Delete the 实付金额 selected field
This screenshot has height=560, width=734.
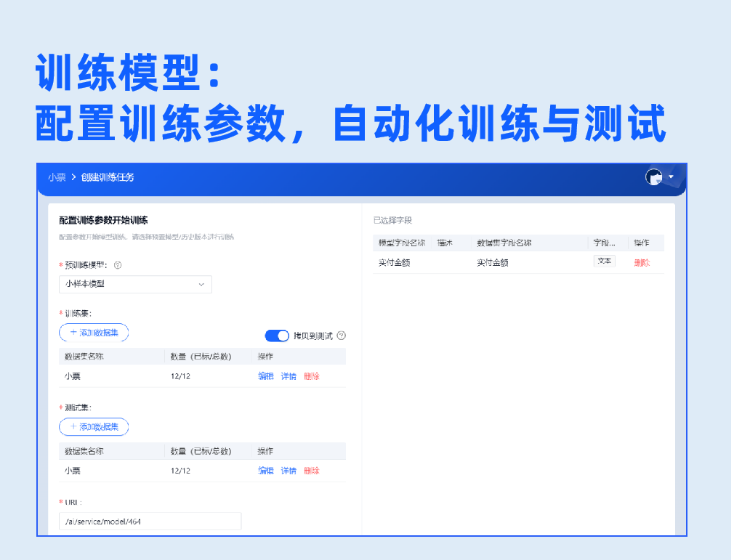pyautogui.click(x=642, y=262)
